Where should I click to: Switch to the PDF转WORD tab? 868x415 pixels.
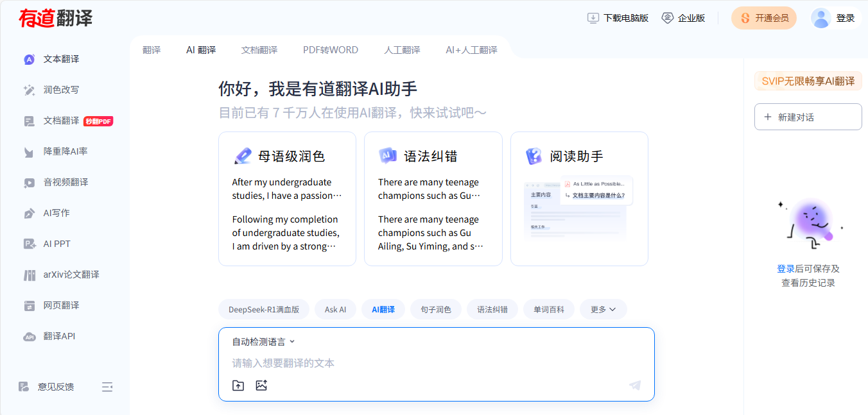(331, 50)
